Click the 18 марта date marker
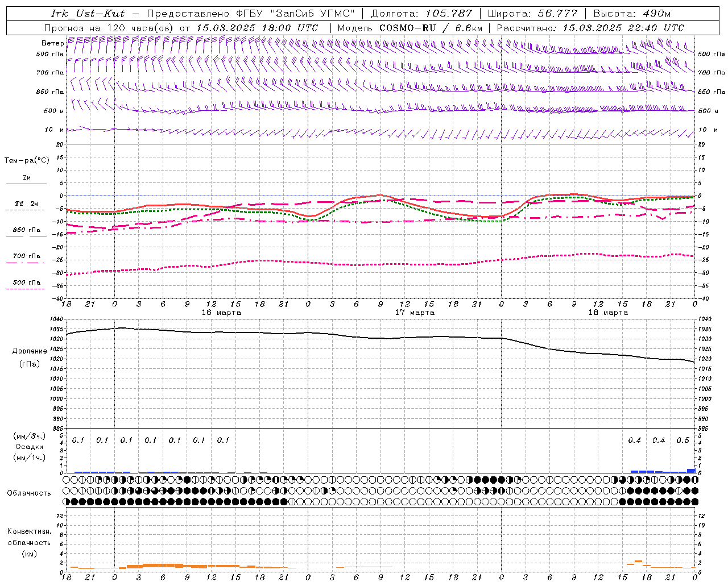 (608, 313)
